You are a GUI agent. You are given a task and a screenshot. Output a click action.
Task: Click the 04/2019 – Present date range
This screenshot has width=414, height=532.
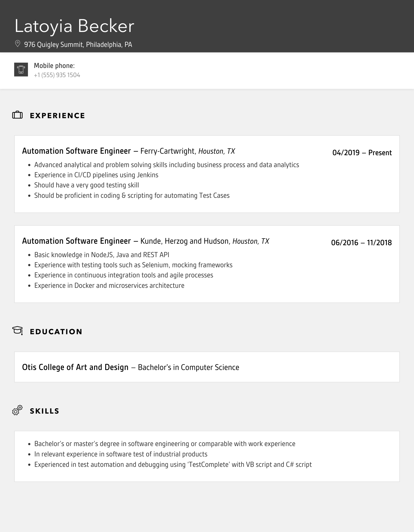pyautogui.click(x=362, y=153)
